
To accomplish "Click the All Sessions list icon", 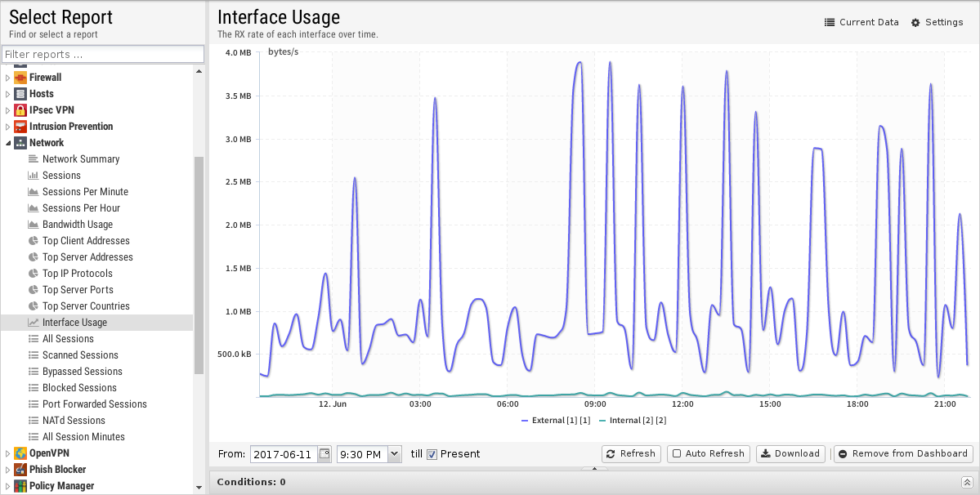I will (x=34, y=338).
